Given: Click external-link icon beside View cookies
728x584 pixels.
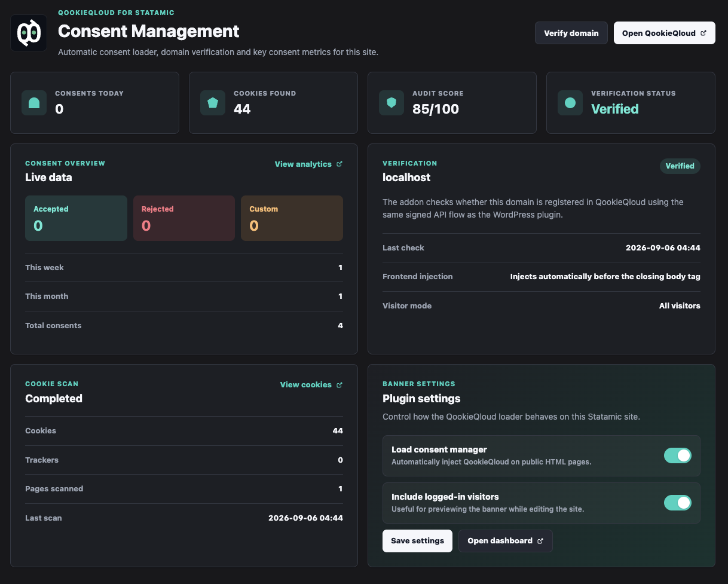Looking at the screenshot, I should pos(339,385).
